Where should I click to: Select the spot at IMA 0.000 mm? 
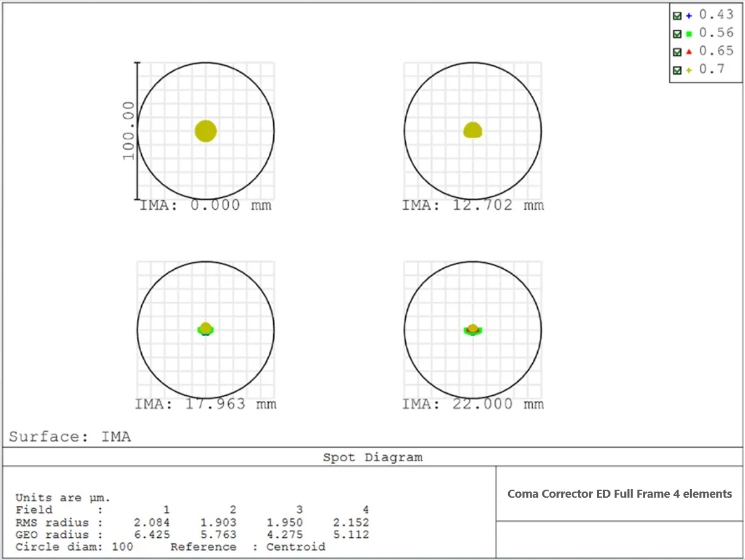click(205, 131)
